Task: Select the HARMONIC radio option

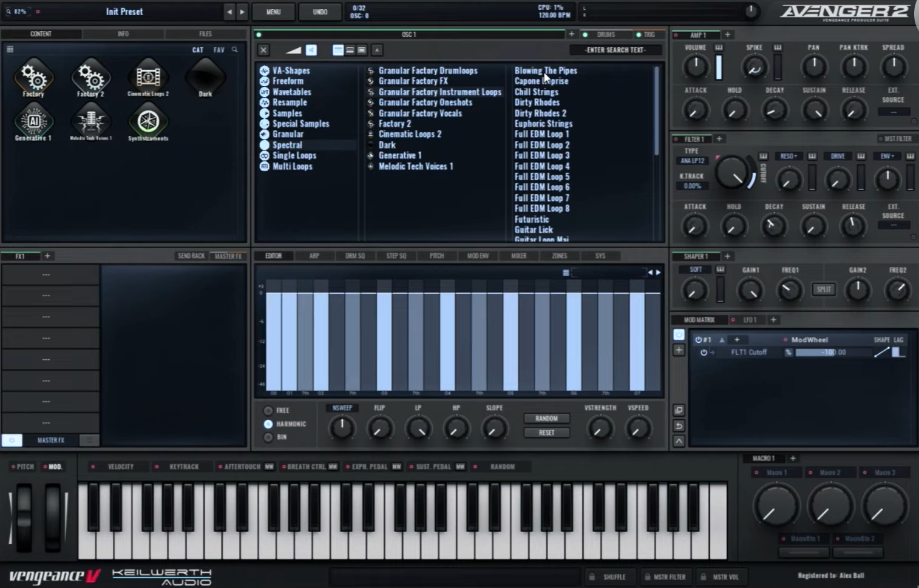Action: pyautogui.click(x=268, y=424)
